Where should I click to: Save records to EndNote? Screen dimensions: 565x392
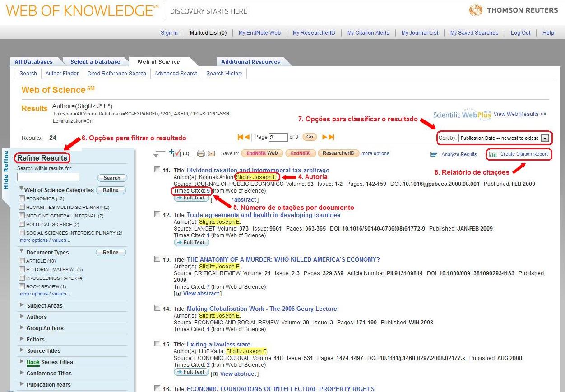click(301, 153)
